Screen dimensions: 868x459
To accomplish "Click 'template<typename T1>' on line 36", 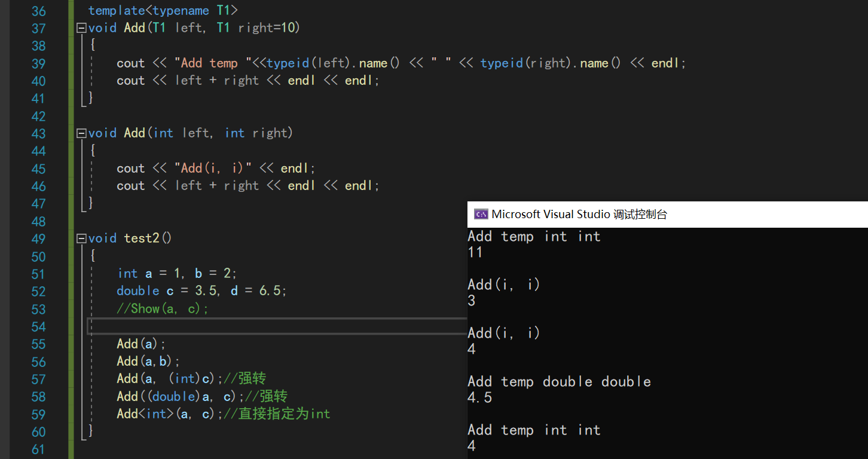I will click(163, 10).
